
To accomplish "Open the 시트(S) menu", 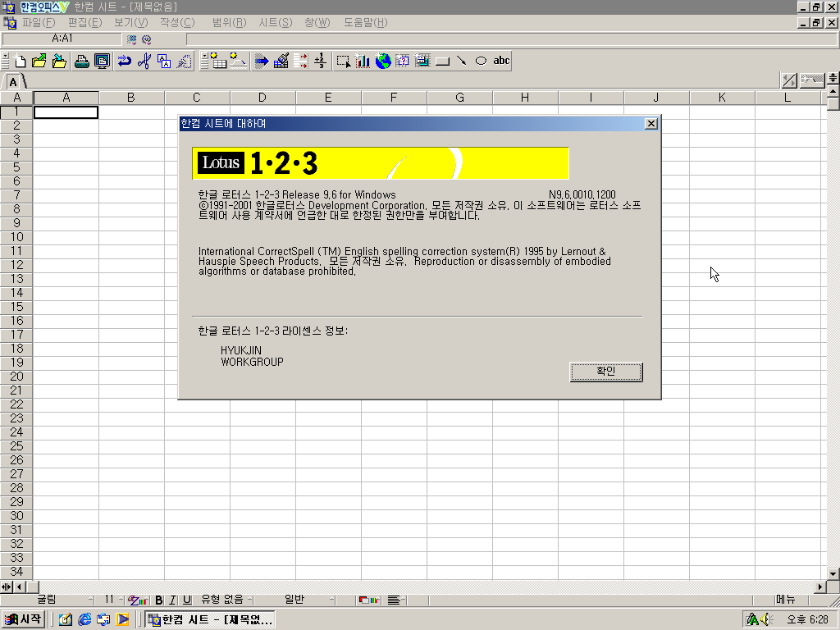I will 276,22.
